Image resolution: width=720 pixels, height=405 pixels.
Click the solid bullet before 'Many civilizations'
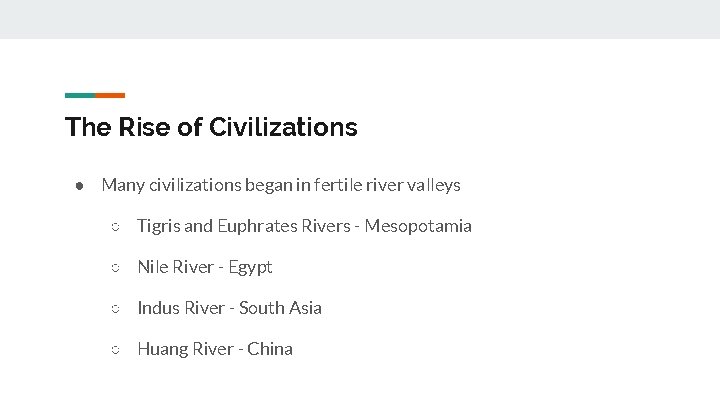click(79, 186)
